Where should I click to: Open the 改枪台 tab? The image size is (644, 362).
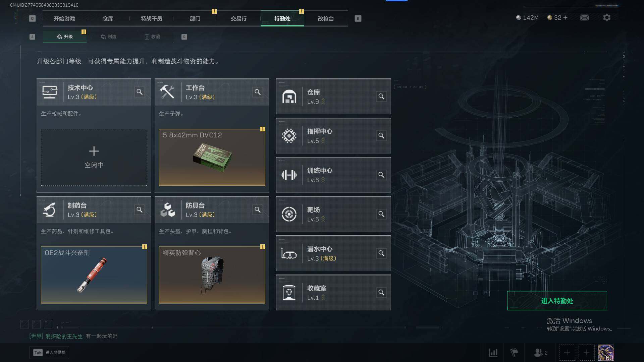[326, 18]
